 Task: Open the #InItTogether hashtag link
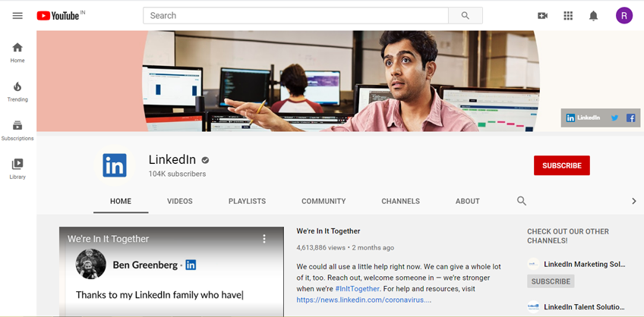[358, 289]
